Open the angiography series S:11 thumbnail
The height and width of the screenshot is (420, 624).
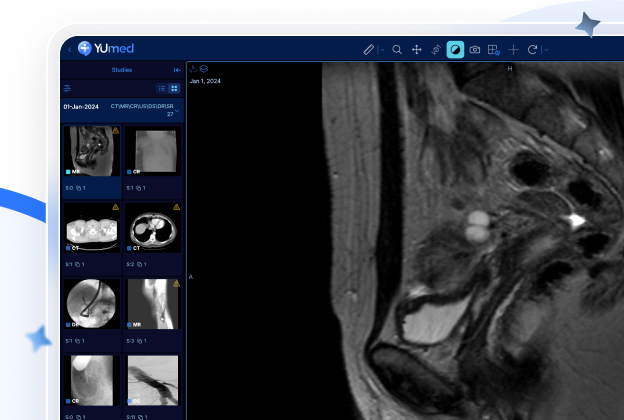[x=153, y=380]
